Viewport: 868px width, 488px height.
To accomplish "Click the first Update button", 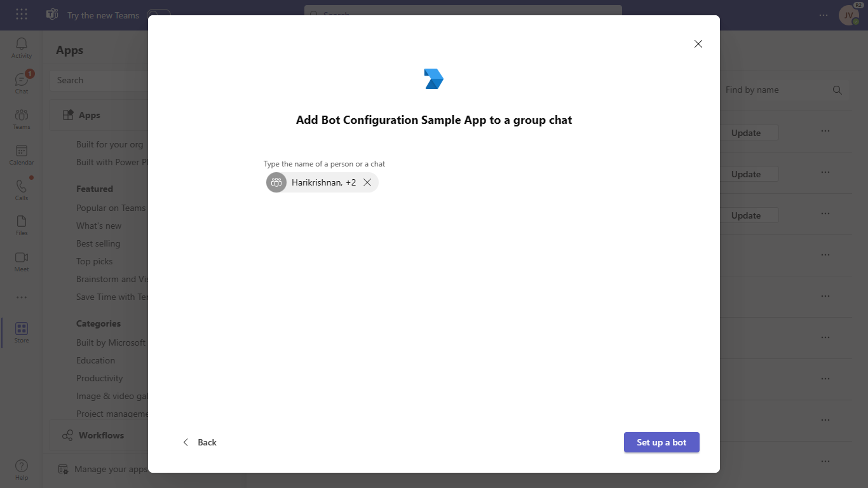I will (746, 133).
